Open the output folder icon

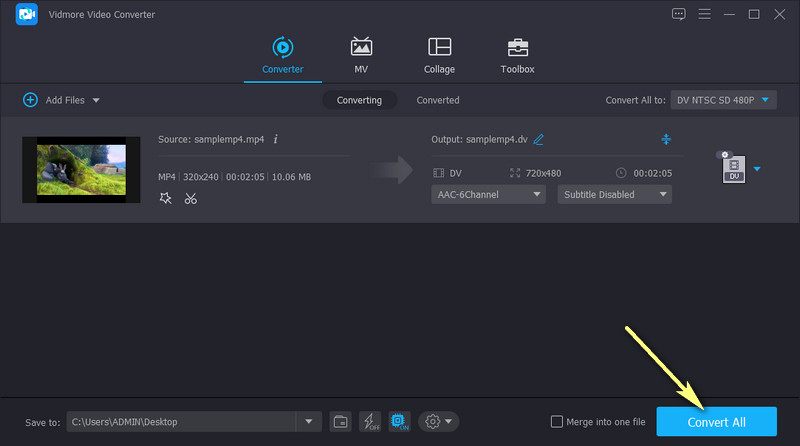(x=341, y=421)
